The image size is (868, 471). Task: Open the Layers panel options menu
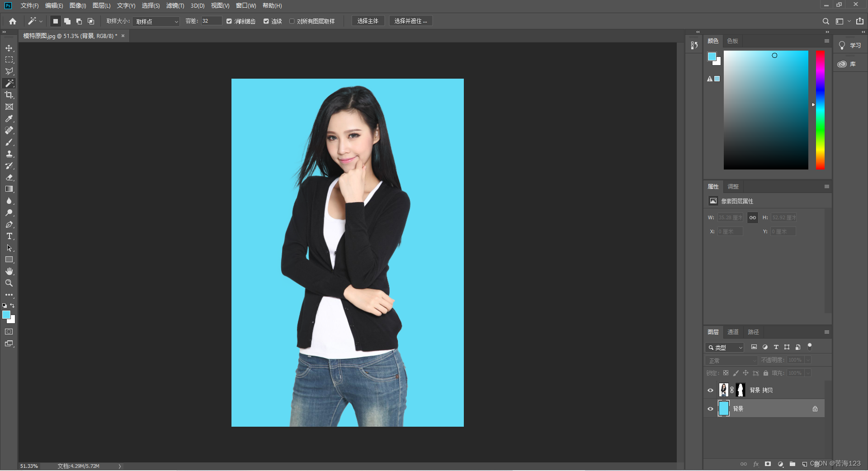826,332
